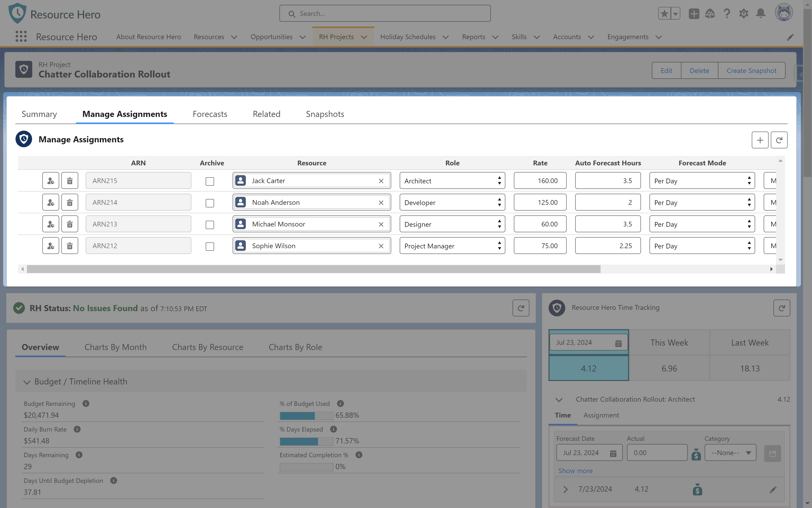The image size is (812, 508).
Task: Open Role dropdown showing Project Manager
Action: [452, 246]
